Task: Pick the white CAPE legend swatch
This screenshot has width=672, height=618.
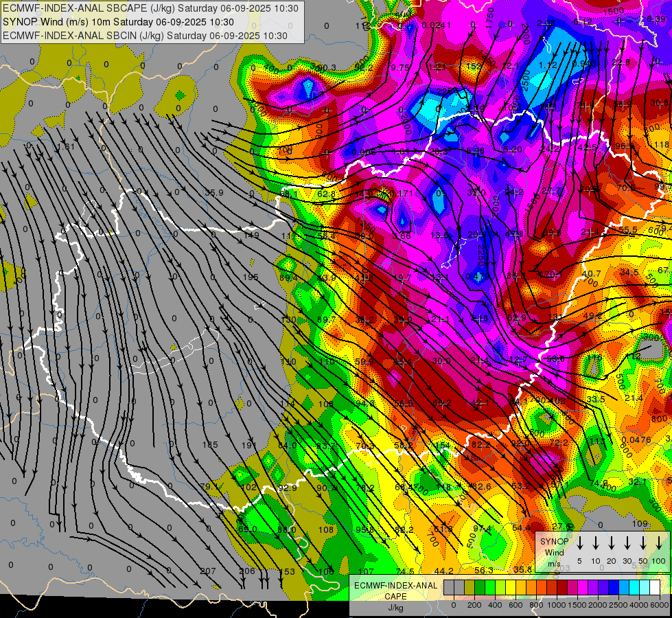Action: coord(655,587)
